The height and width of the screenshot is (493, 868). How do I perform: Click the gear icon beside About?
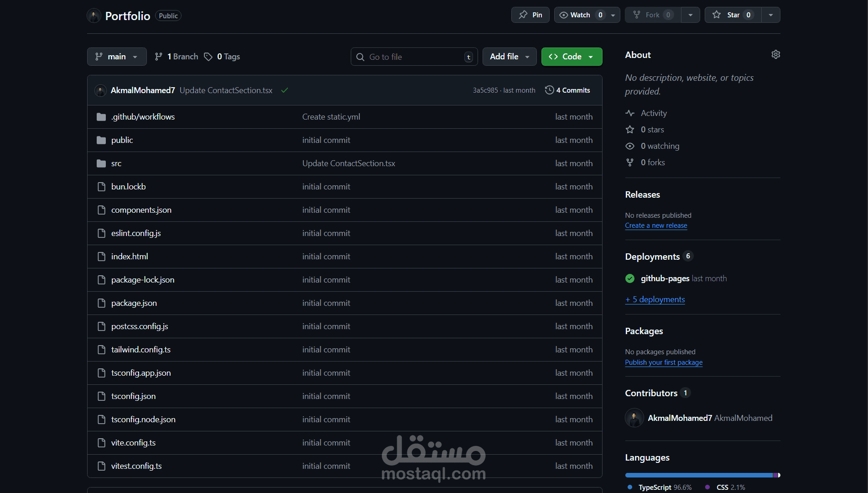pos(775,55)
